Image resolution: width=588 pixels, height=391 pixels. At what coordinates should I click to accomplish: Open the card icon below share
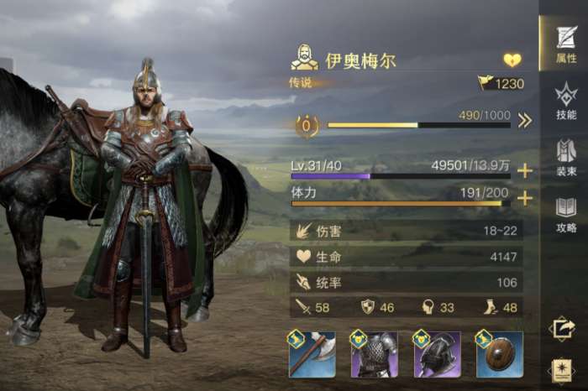(562, 371)
